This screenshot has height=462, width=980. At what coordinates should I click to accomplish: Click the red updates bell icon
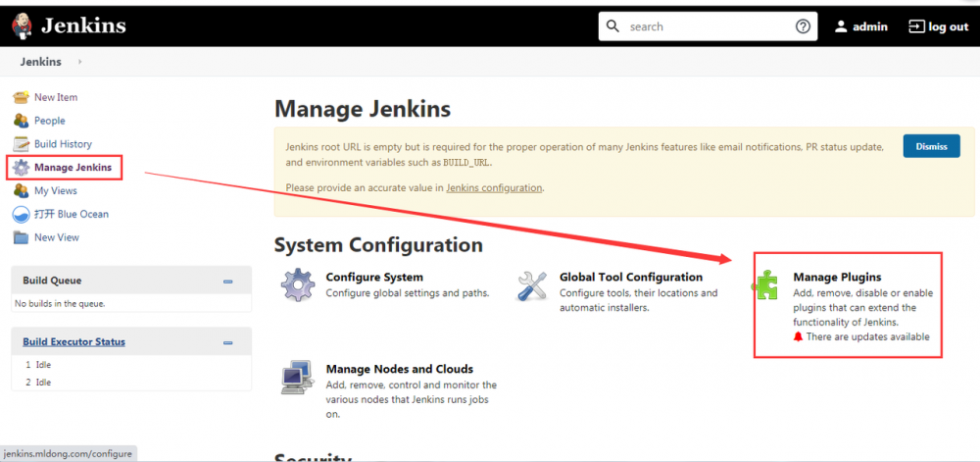[x=798, y=337]
